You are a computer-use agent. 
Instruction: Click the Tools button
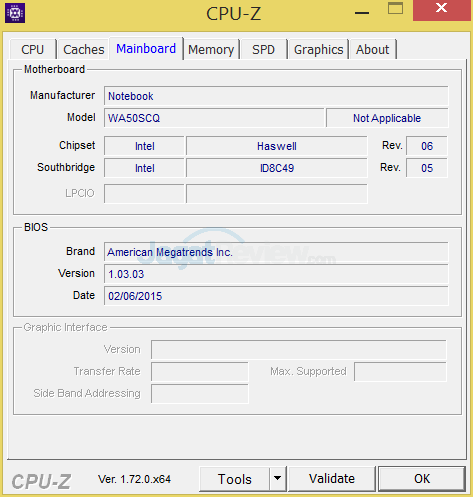click(x=234, y=479)
